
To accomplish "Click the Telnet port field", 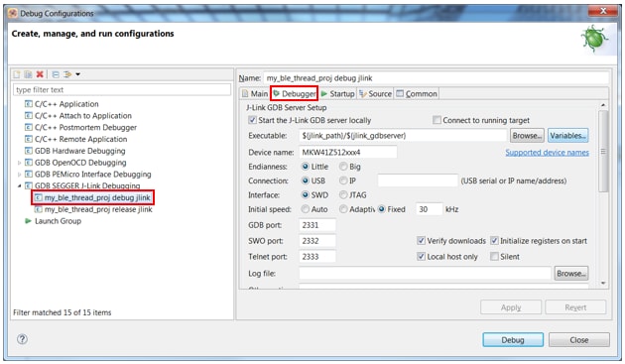I will (x=317, y=256).
